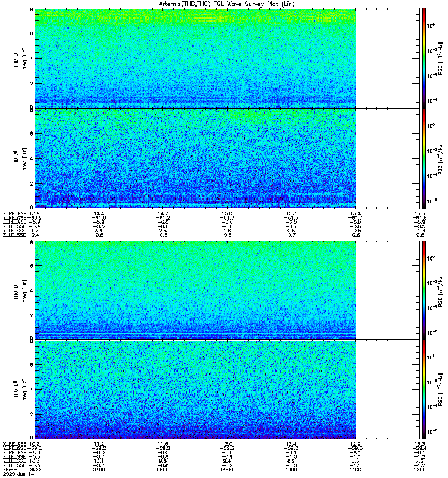448x478 pixels.
Task: Click the THC position value '10.8'
Action: [x=34, y=444]
